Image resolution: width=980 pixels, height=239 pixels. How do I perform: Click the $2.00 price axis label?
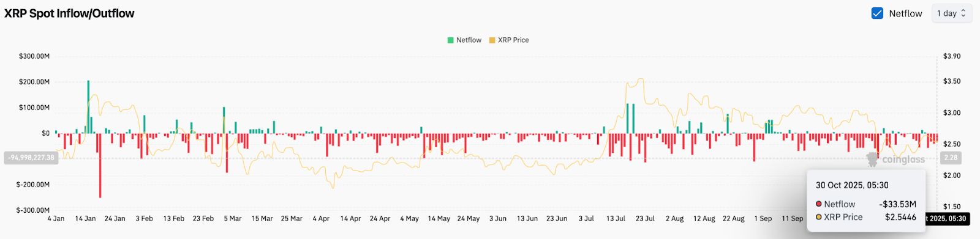coord(952,175)
